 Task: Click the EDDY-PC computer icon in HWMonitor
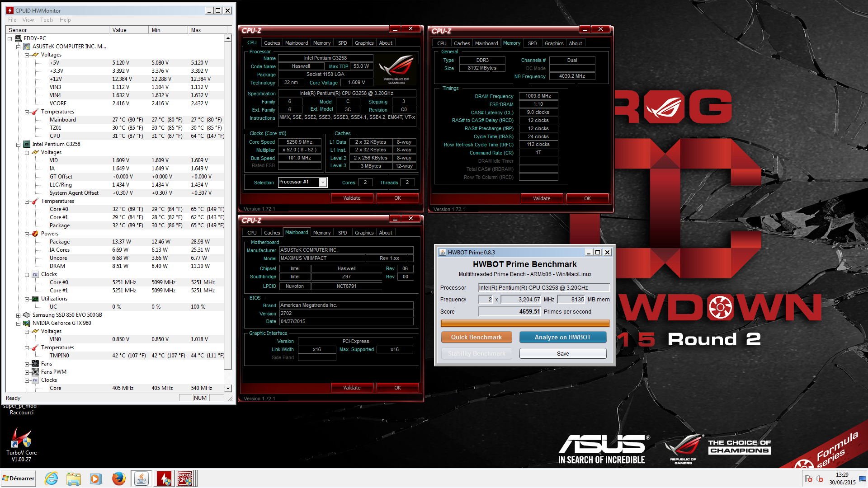pos(19,38)
